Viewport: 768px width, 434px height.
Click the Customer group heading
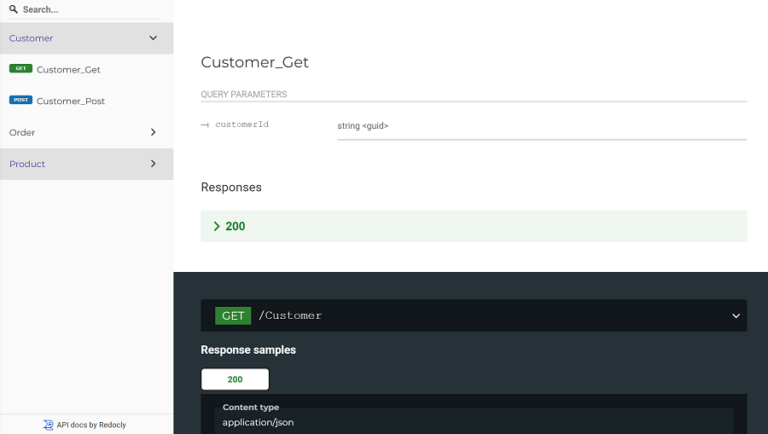pos(31,38)
